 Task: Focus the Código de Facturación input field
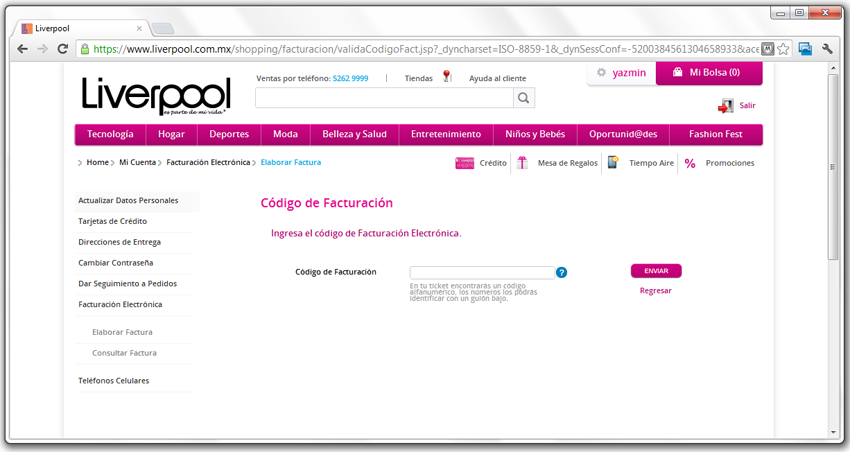tap(482, 272)
